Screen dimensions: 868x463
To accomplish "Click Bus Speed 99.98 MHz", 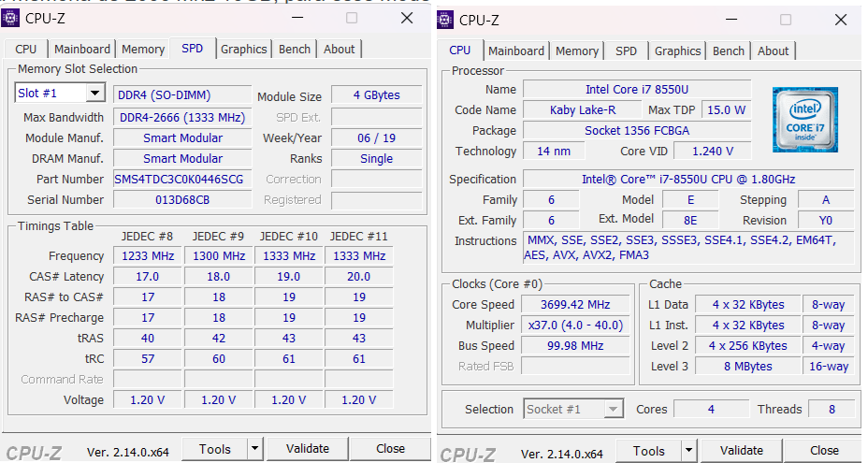I will coord(575,345).
